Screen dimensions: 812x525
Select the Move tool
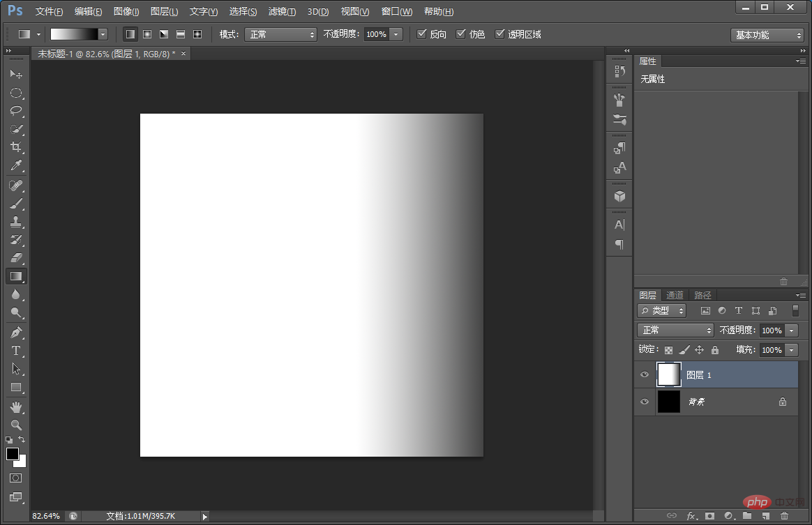point(16,74)
